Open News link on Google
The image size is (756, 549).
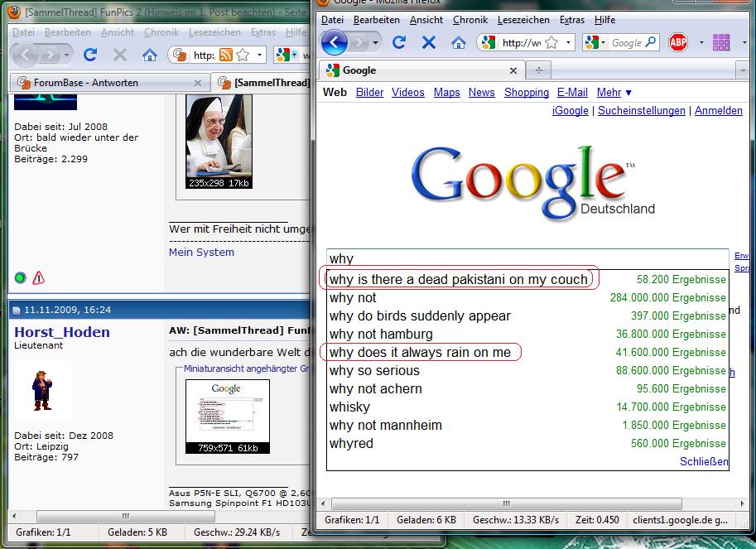481,92
